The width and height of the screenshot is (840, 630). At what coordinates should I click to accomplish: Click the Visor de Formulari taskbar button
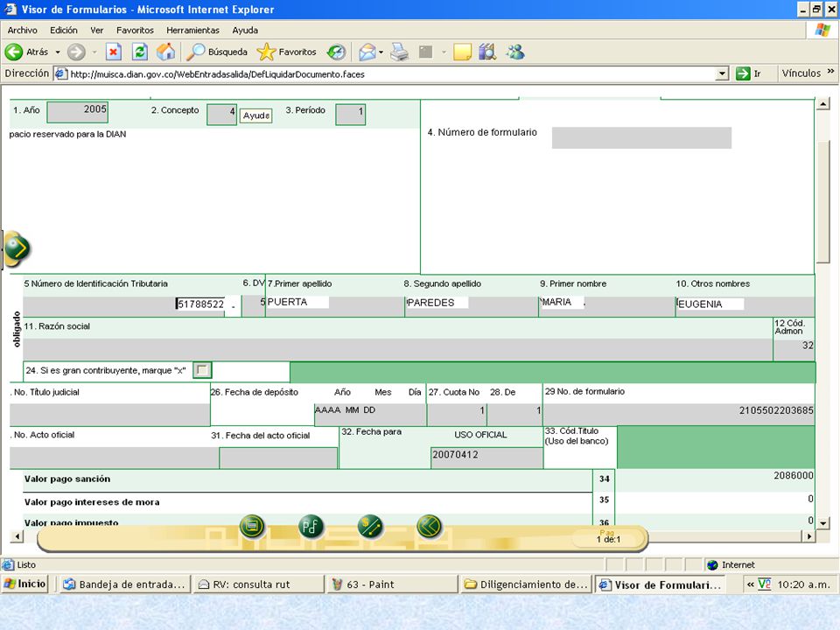click(660, 584)
